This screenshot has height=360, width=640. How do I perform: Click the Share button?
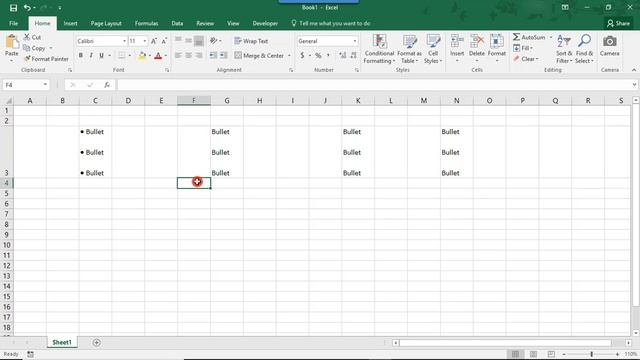pyautogui.click(x=618, y=23)
